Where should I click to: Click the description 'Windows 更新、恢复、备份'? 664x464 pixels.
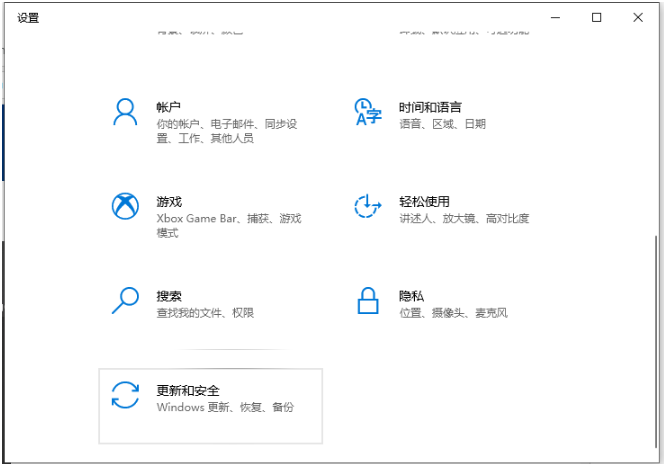coord(225,408)
